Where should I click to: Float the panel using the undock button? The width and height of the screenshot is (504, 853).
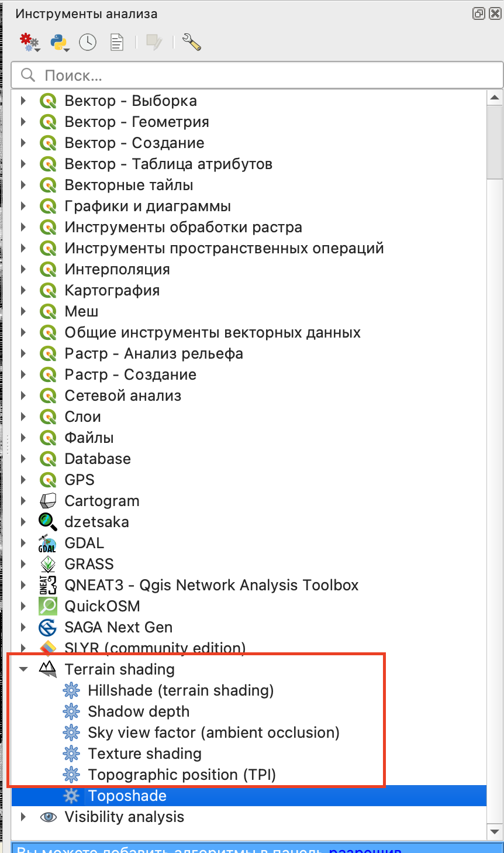(479, 13)
